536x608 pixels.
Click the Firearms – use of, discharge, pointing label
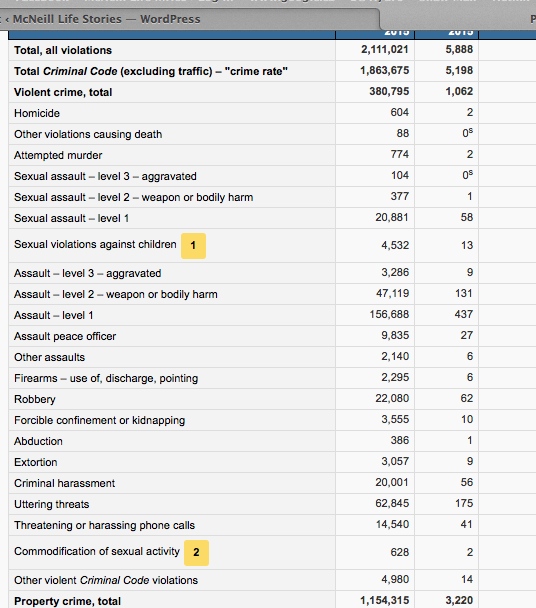click(106, 378)
